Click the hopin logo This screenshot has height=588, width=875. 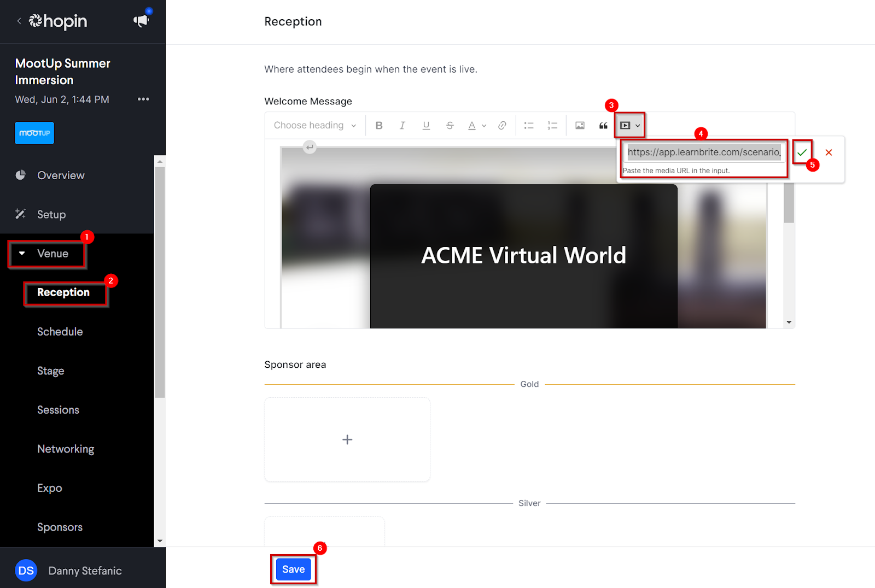[58, 21]
